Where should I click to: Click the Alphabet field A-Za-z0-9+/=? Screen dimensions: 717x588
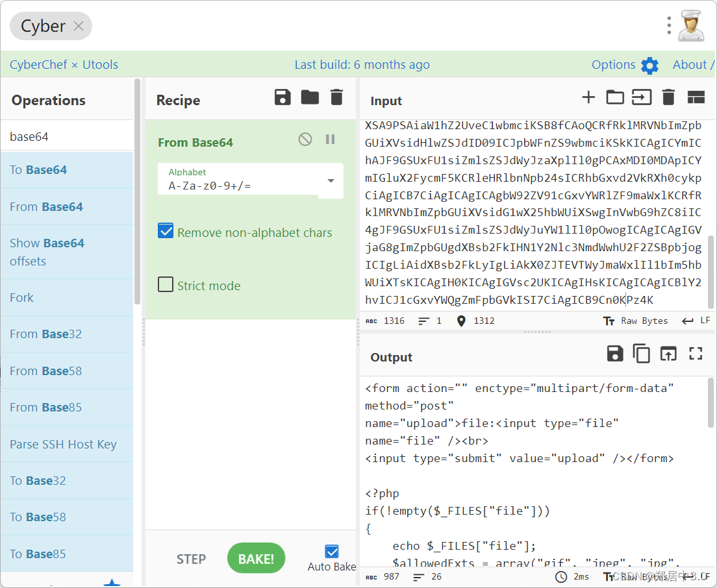250,179
